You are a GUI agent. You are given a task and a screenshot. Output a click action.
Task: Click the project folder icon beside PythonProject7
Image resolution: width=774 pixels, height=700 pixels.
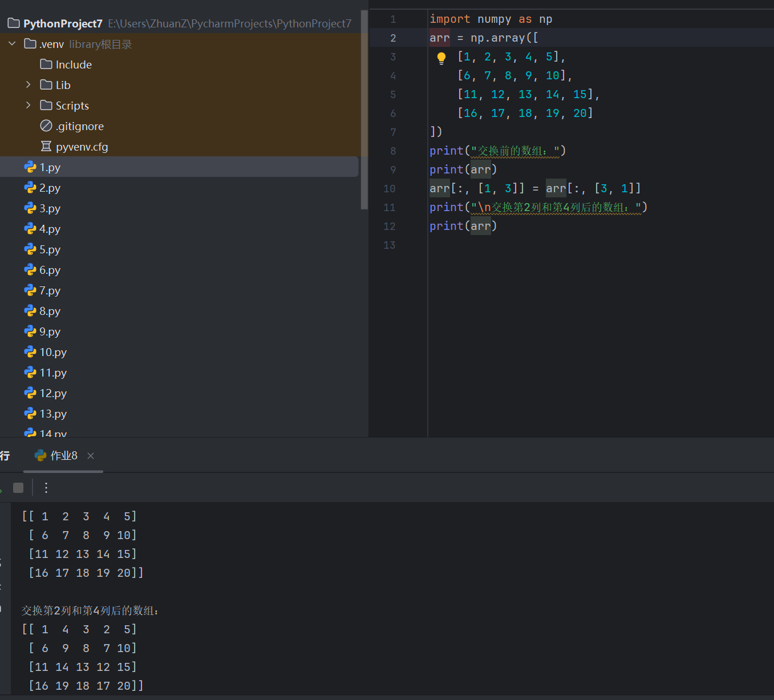[x=13, y=23]
